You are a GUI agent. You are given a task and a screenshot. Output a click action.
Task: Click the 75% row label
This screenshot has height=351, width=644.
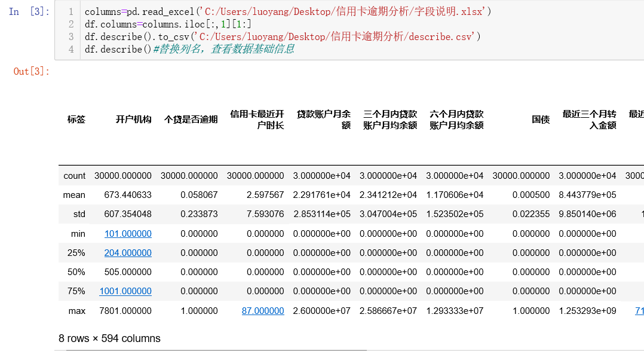[x=76, y=291]
